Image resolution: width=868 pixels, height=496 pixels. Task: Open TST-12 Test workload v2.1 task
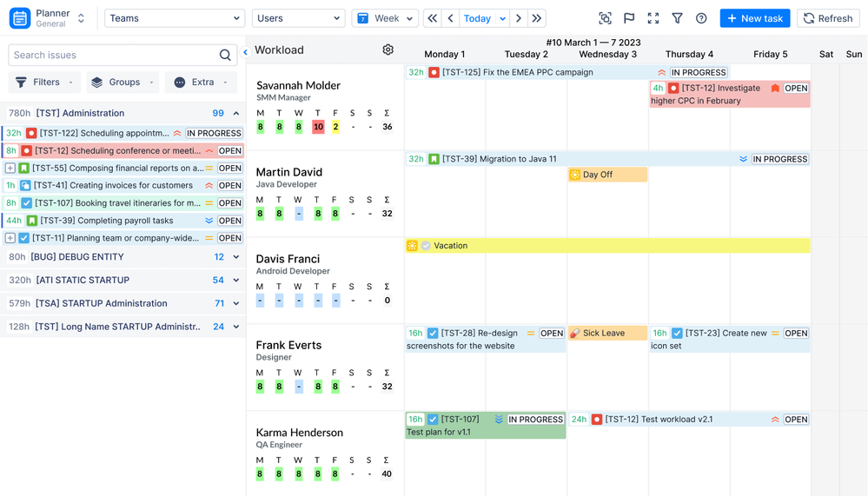click(689, 420)
